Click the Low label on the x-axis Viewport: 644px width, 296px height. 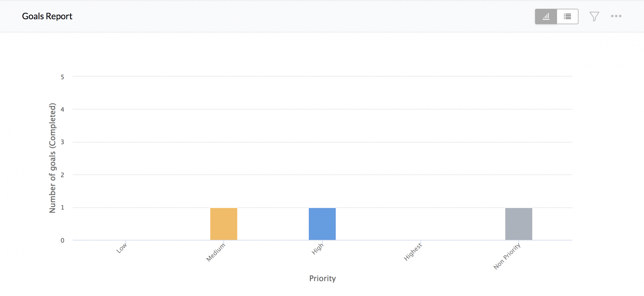122,248
